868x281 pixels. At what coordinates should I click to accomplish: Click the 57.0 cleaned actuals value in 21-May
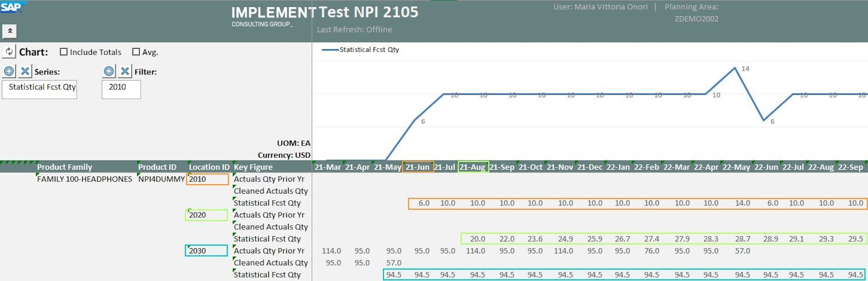point(394,263)
